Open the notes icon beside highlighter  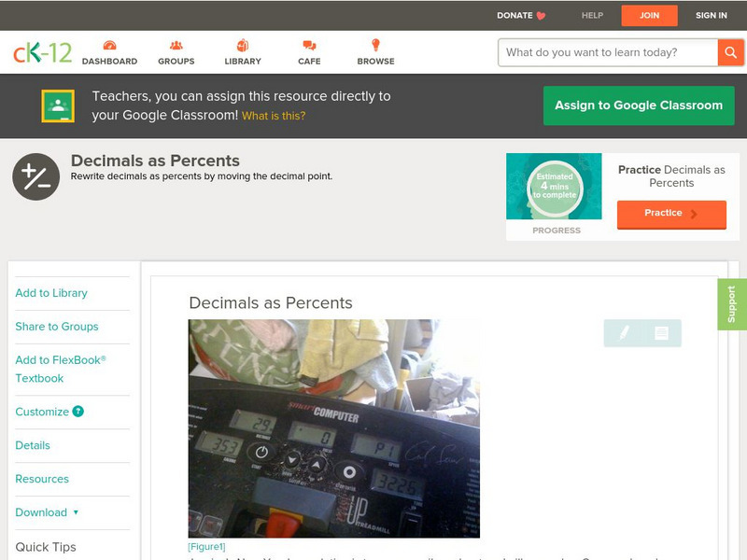point(661,333)
